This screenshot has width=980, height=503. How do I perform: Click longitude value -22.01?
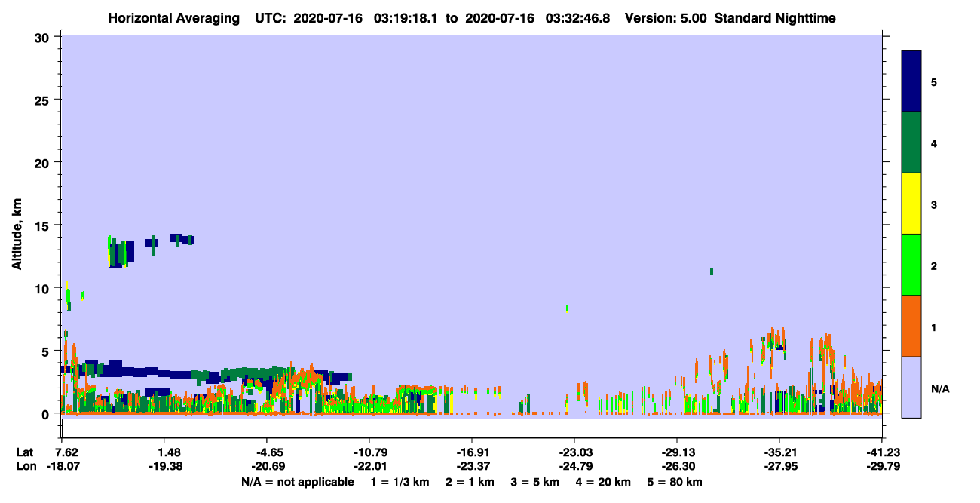369,467
